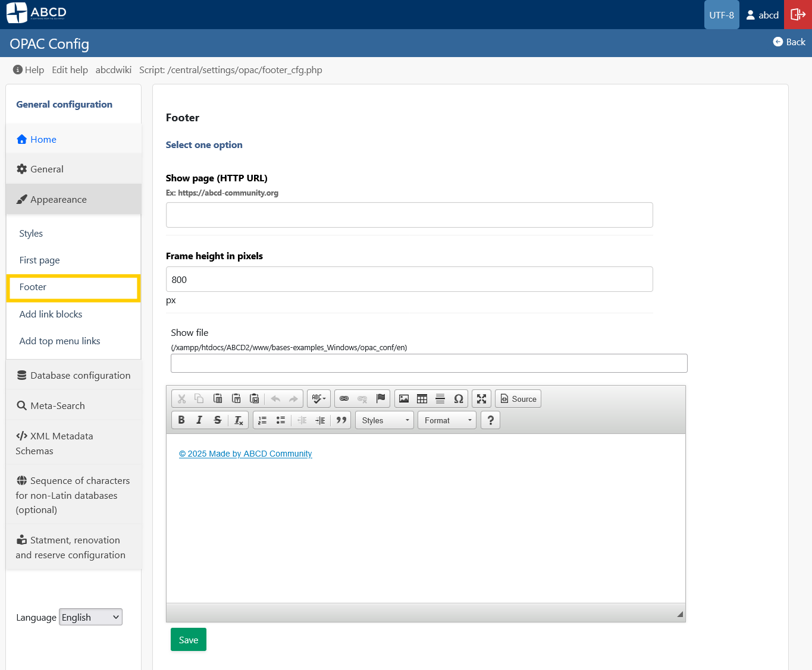Screen dimensions: 812x670
Task: Open the Styles dropdown in the editor
Action: point(384,420)
